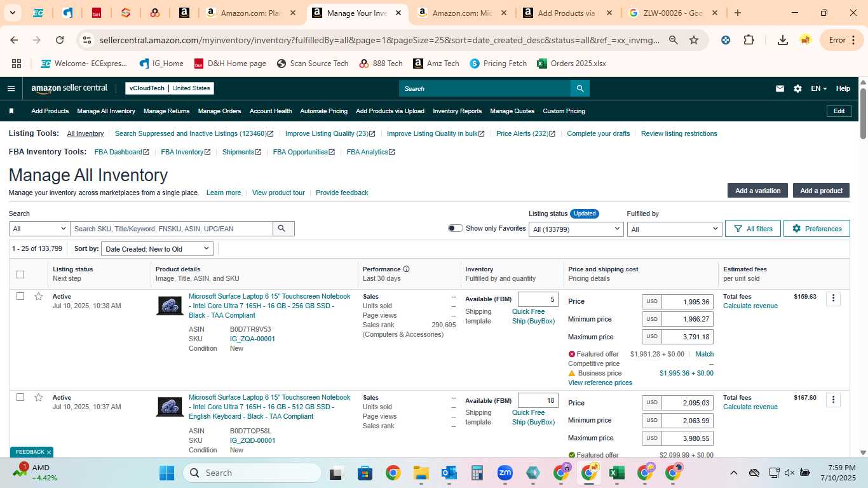Click the Performance info icon
Image resolution: width=868 pixels, height=488 pixels.
pos(406,269)
